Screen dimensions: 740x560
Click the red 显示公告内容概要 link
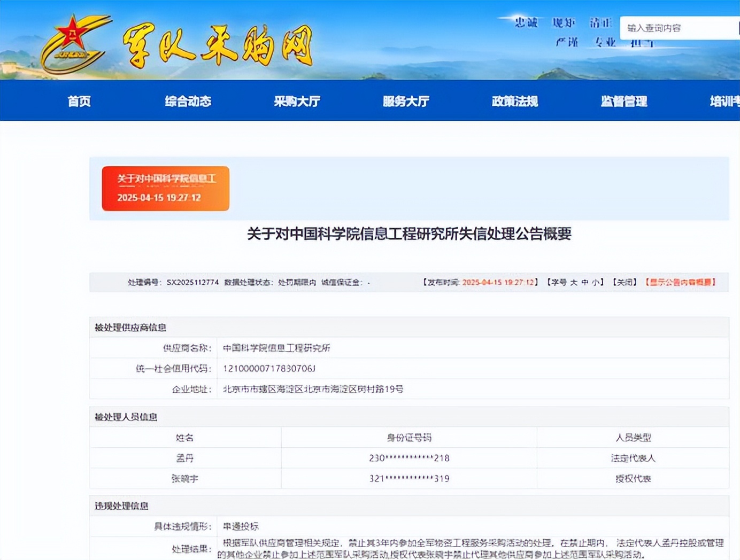point(680,282)
